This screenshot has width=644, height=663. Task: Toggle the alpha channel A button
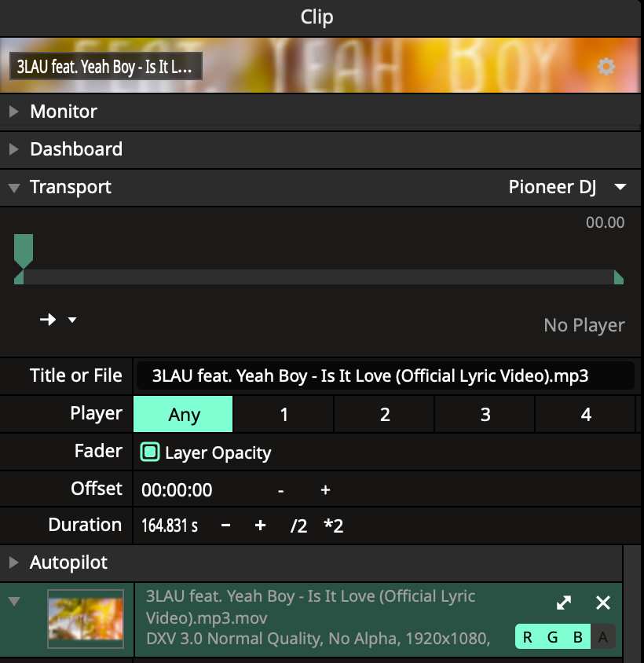pyautogui.click(x=603, y=637)
